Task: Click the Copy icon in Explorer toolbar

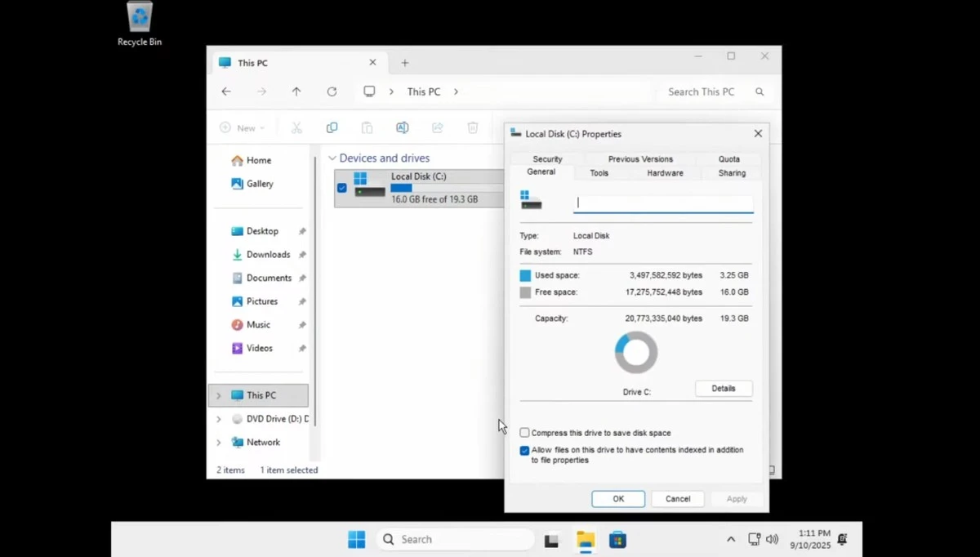Action: tap(332, 127)
